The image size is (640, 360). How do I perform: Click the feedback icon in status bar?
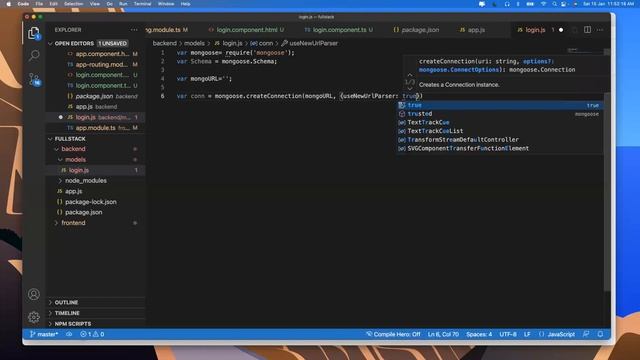coord(586,334)
